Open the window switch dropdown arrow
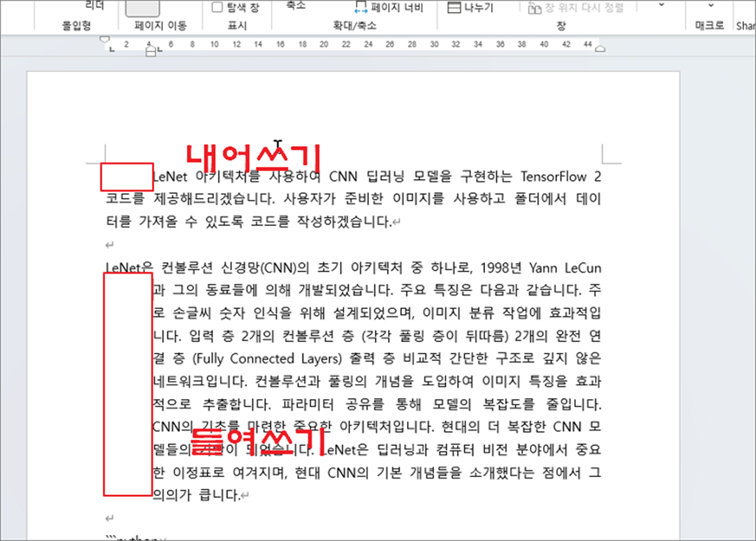756x541 pixels. (660, 5)
